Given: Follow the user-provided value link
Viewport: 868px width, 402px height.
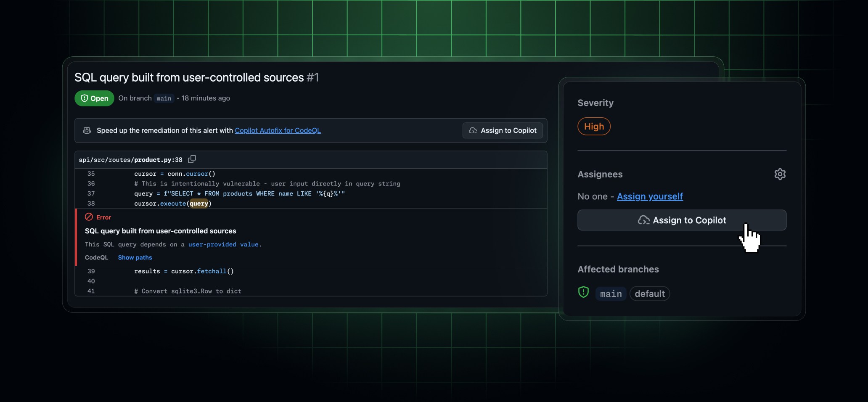Looking at the screenshot, I should [223, 244].
